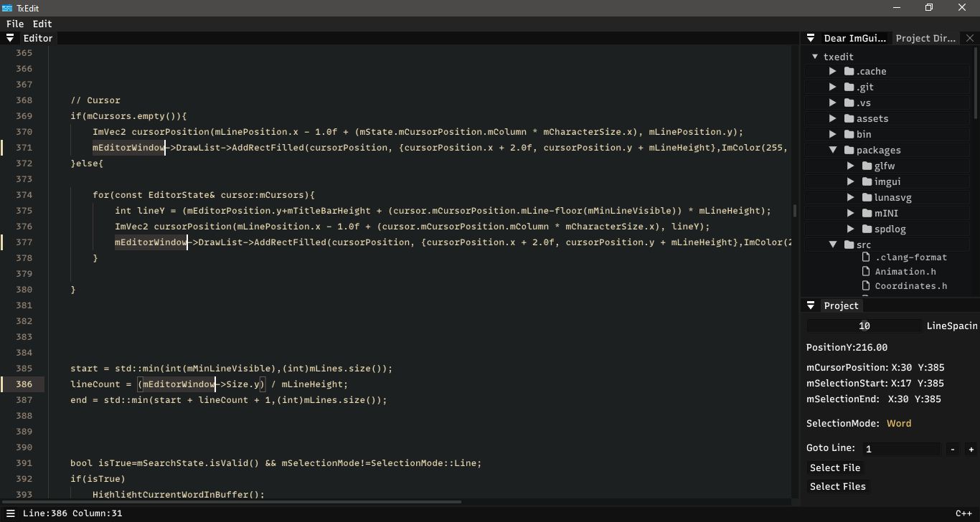
Task: Click the bin folder label
Action: pyautogui.click(x=864, y=134)
